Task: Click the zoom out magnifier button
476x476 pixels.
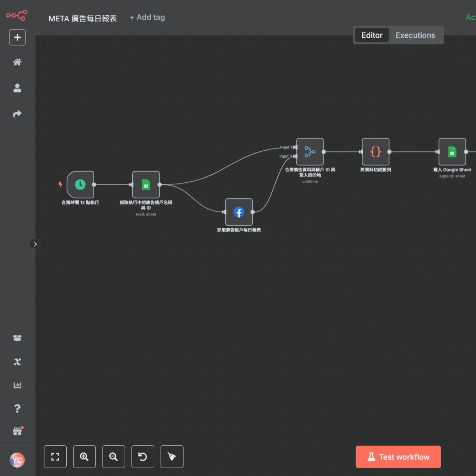Action: coord(114,457)
